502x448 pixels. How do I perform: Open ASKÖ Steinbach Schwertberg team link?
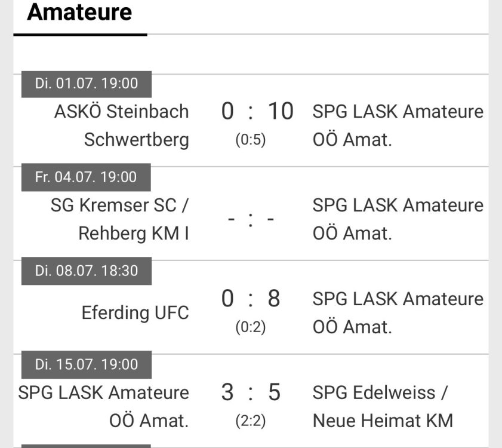tap(121, 125)
